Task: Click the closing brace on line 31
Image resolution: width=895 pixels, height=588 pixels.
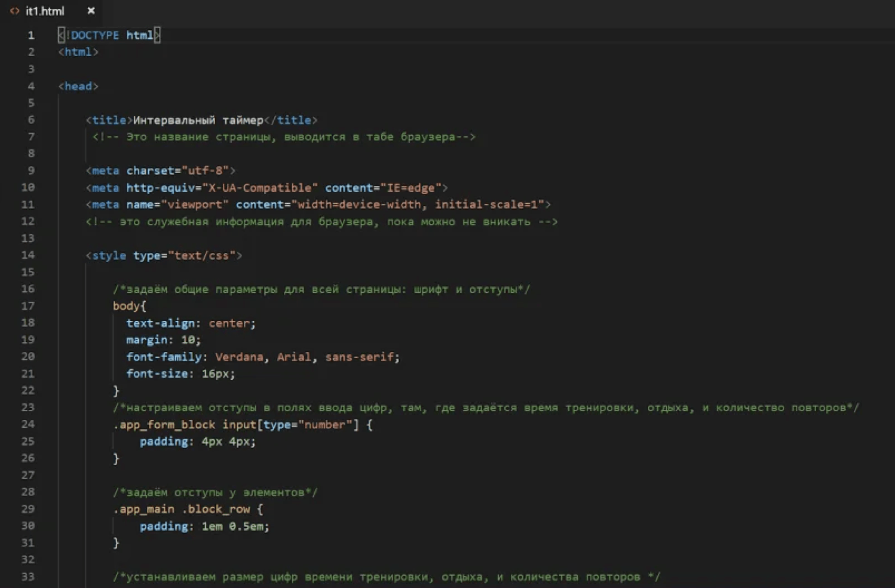Action: click(x=117, y=543)
